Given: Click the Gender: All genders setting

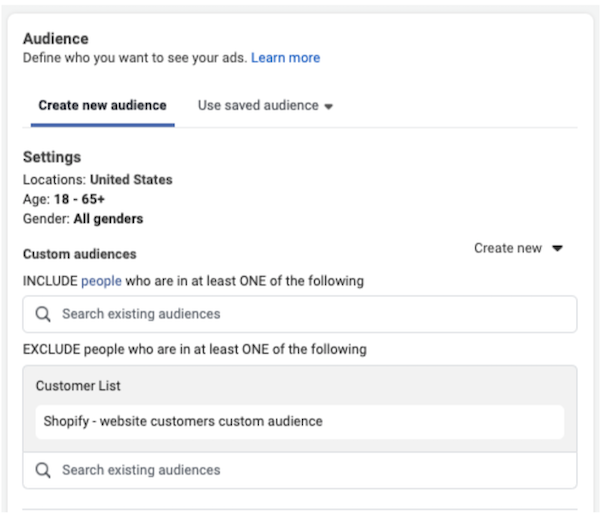Looking at the screenshot, I should [82, 218].
